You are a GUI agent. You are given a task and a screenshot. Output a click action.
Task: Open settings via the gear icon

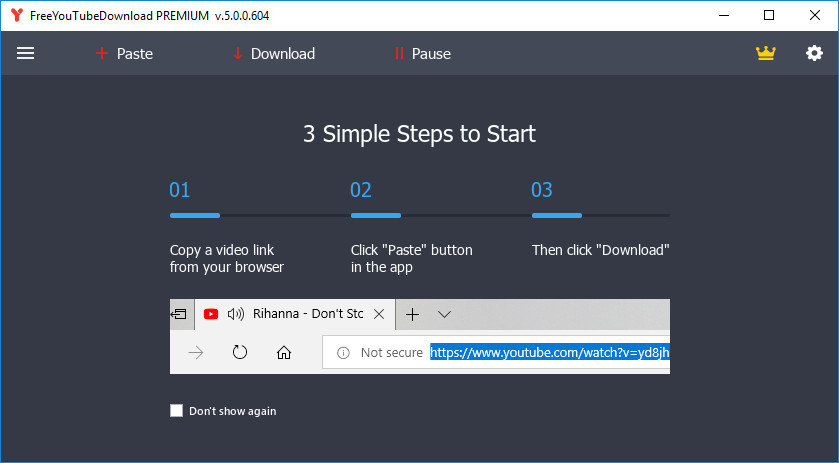(814, 54)
